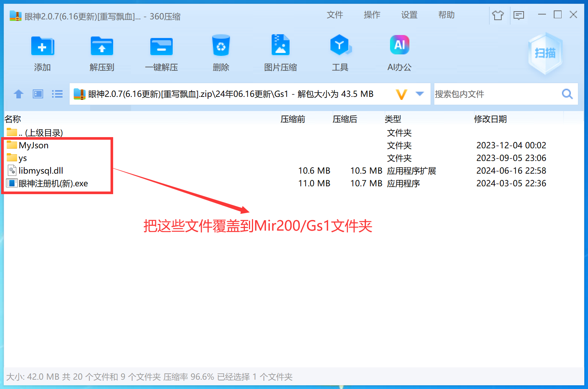This screenshot has height=389, width=588.
Task: Click the orange V icon in address bar
Action: 402,94
